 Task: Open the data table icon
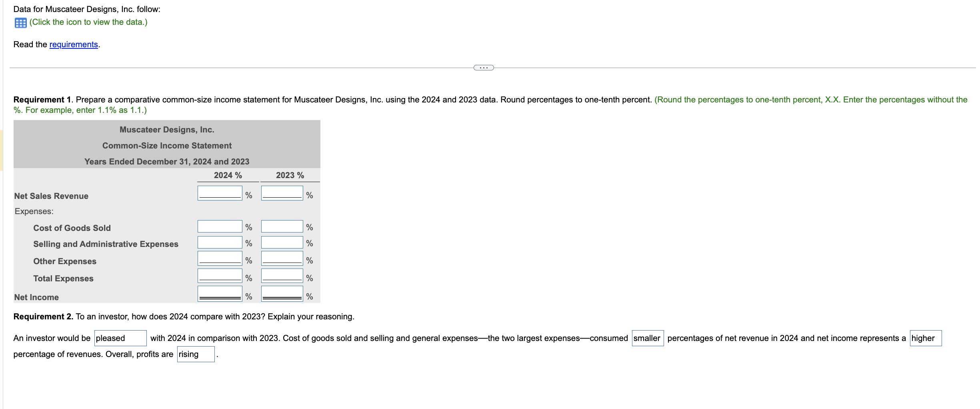pos(20,23)
